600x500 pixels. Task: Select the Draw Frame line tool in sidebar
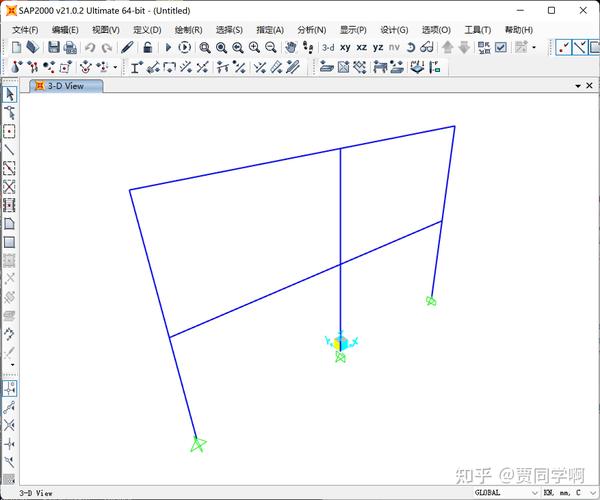click(9, 150)
